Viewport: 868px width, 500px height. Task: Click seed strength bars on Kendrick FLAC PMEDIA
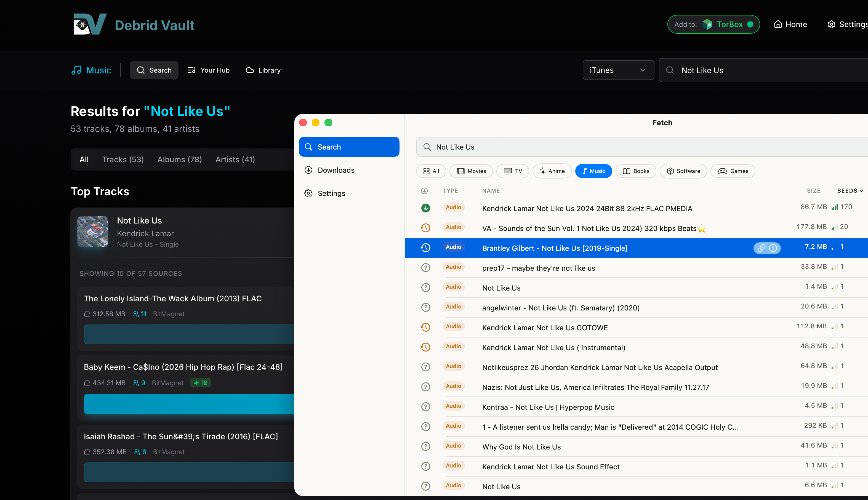[x=834, y=207]
